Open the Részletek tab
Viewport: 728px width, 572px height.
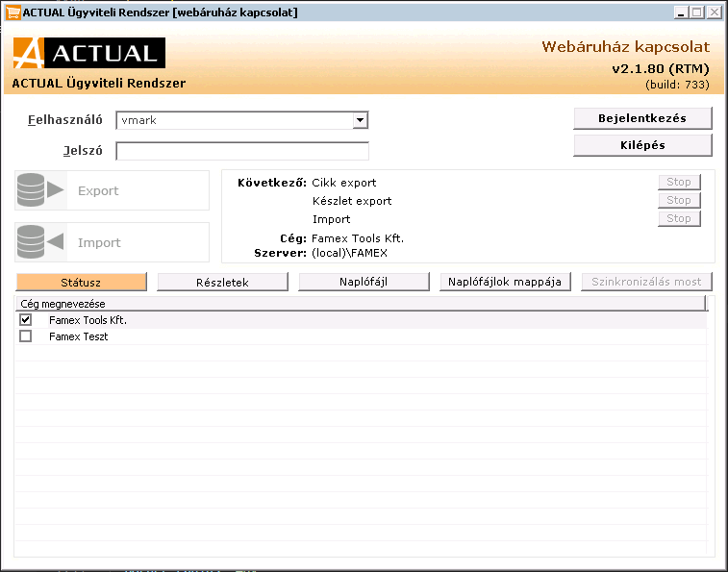pos(223,282)
